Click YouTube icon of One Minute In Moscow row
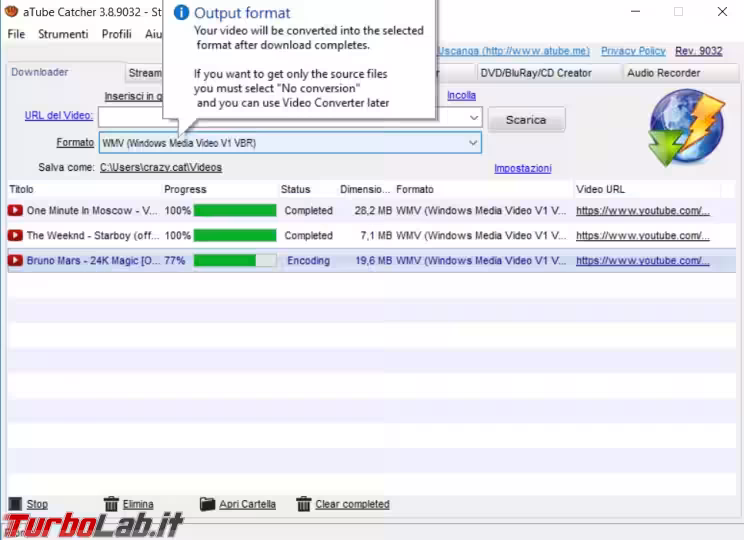The width and height of the screenshot is (744, 540). point(15,210)
